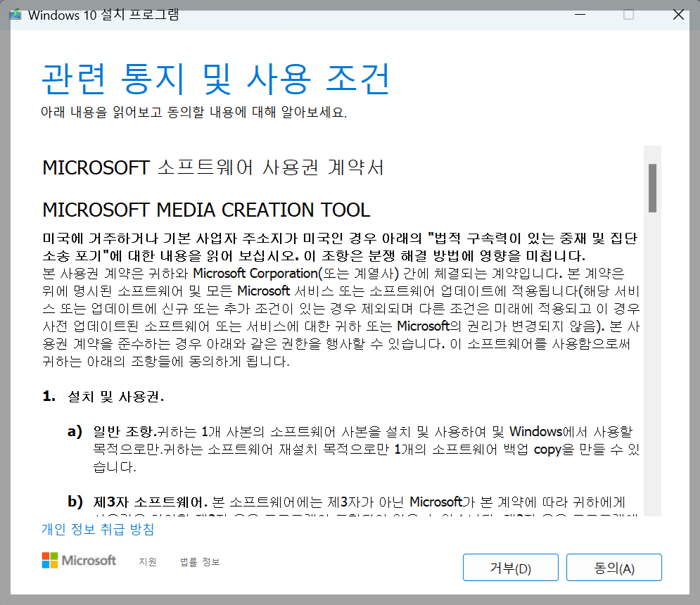
Task: Open the 개인 정보 취급 방침 link
Action: 98,529
